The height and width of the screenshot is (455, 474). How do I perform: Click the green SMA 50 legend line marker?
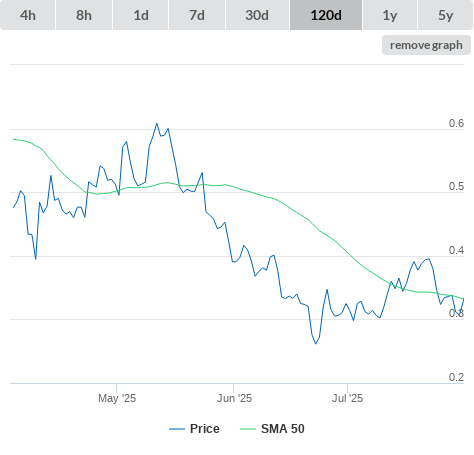(x=248, y=429)
